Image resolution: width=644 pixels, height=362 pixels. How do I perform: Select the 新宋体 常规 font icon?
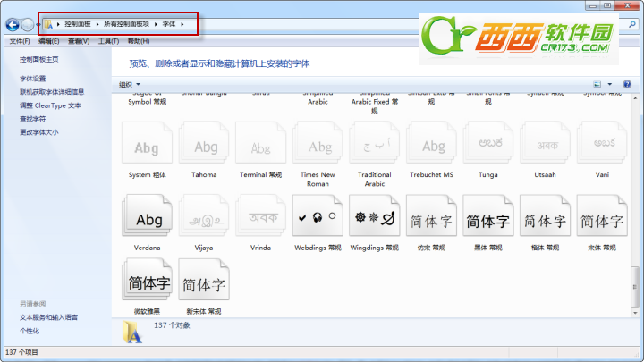(204, 280)
